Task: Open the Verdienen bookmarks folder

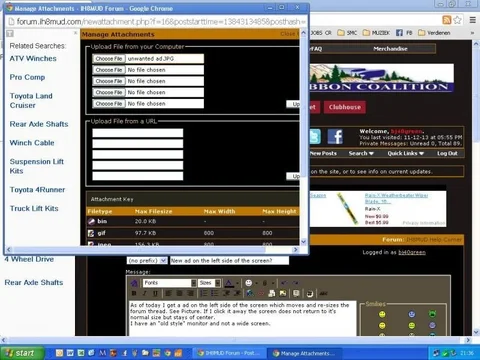Action: tap(434, 33)
